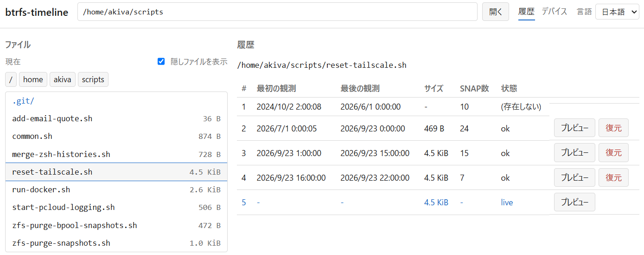The width and height of the screenshot is (644, 255).
Task: Click 復元 for history row 2
Action: (613, 128)
